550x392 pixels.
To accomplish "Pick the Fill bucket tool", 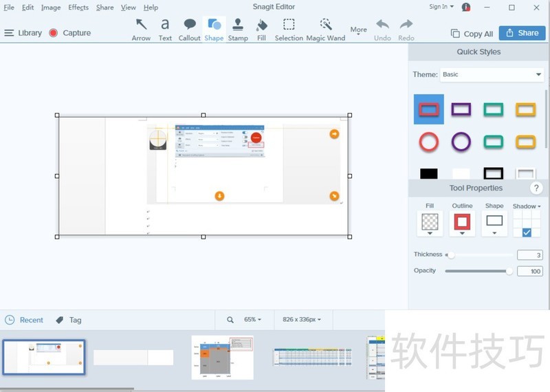I will 261,29.
